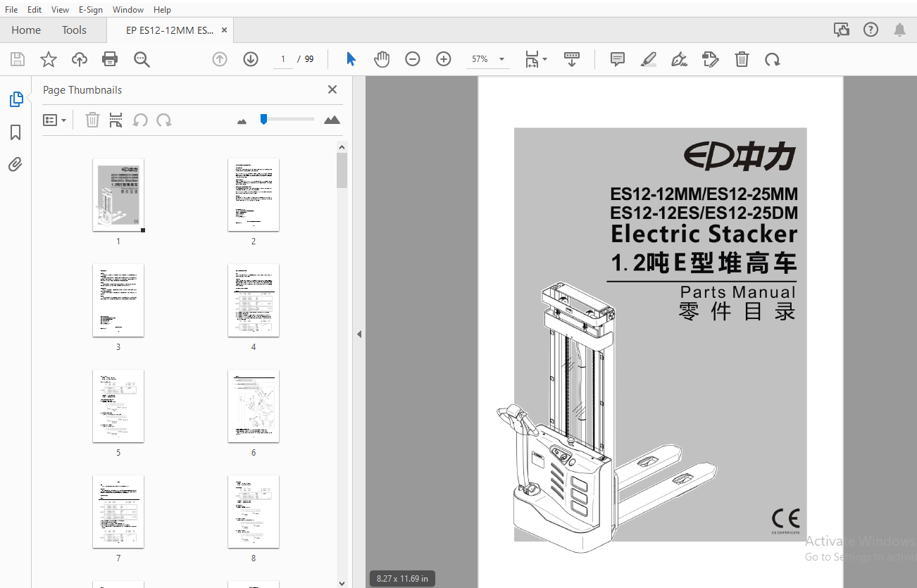917x588 pixels.
Task: Open thumbnails options dropdown menu
Action: [x=55, y=120]
